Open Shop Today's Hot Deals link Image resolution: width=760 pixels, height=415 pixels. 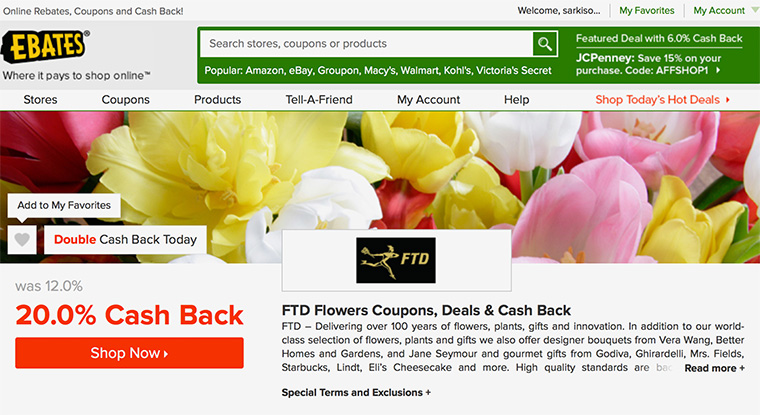(x=662, y=99)
